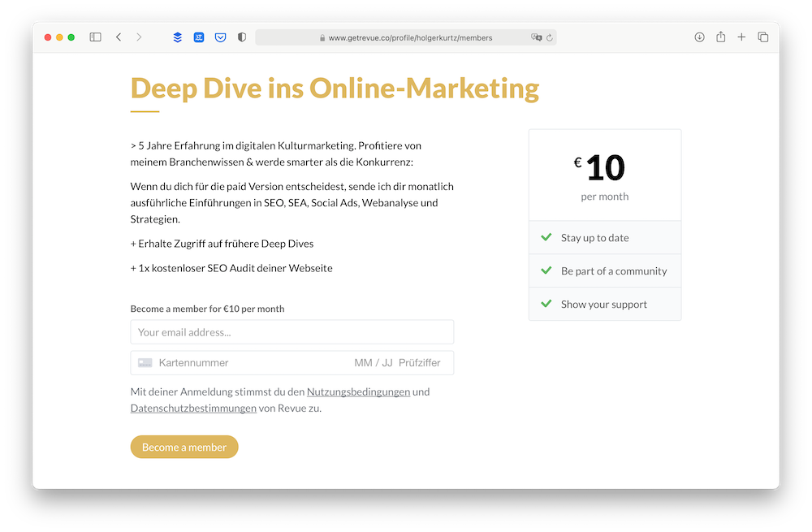Viewport: 812px width, 532px height.
Task: Click the per month label
Action: coord(604,197)
